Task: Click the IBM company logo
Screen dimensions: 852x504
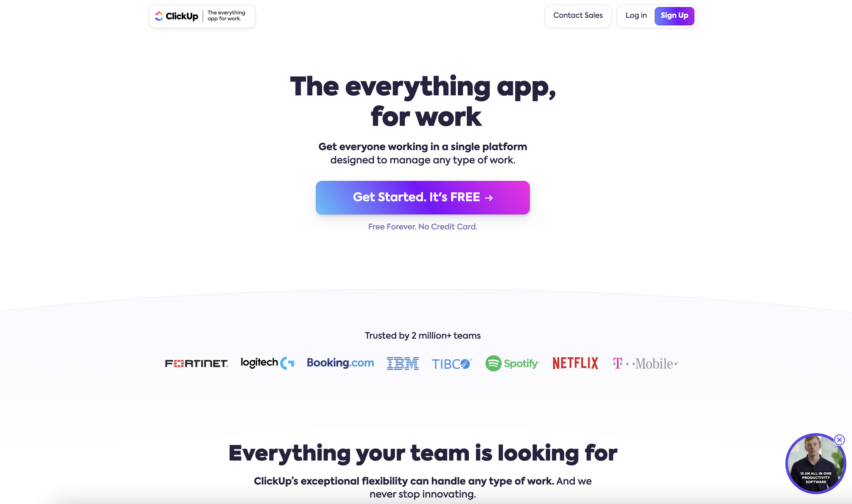Action: tap(403, 362)
